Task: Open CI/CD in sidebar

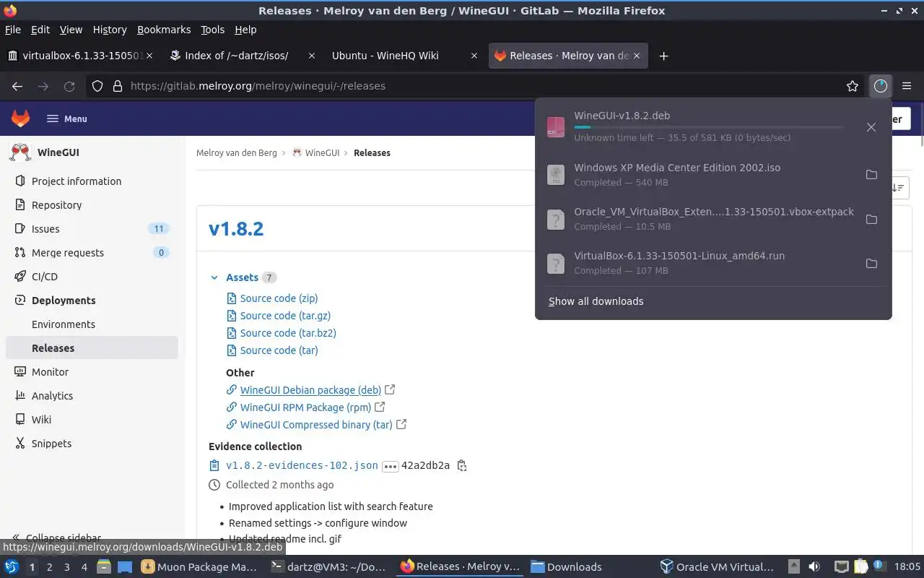Action: [x=92, y=277]
